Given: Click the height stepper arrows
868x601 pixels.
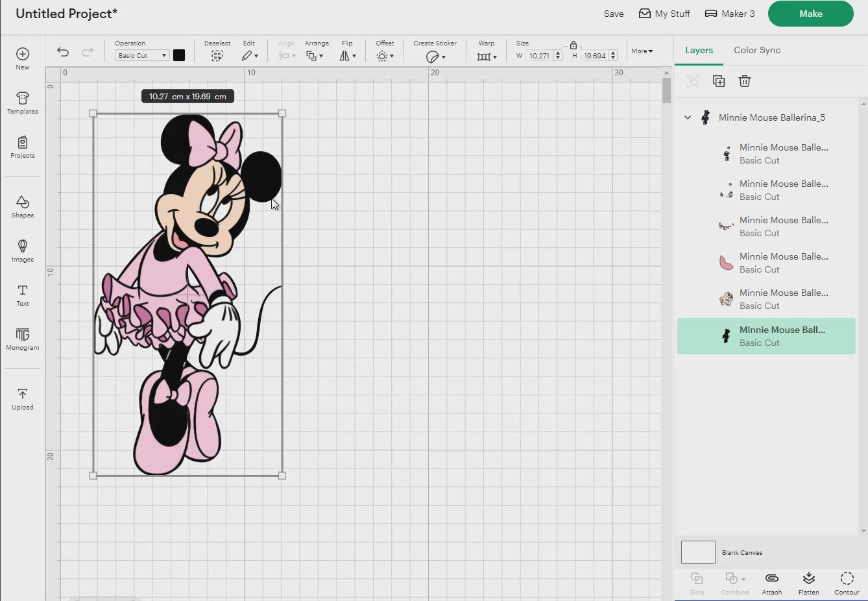Looking at the screenshot, I should coord(613,56).
